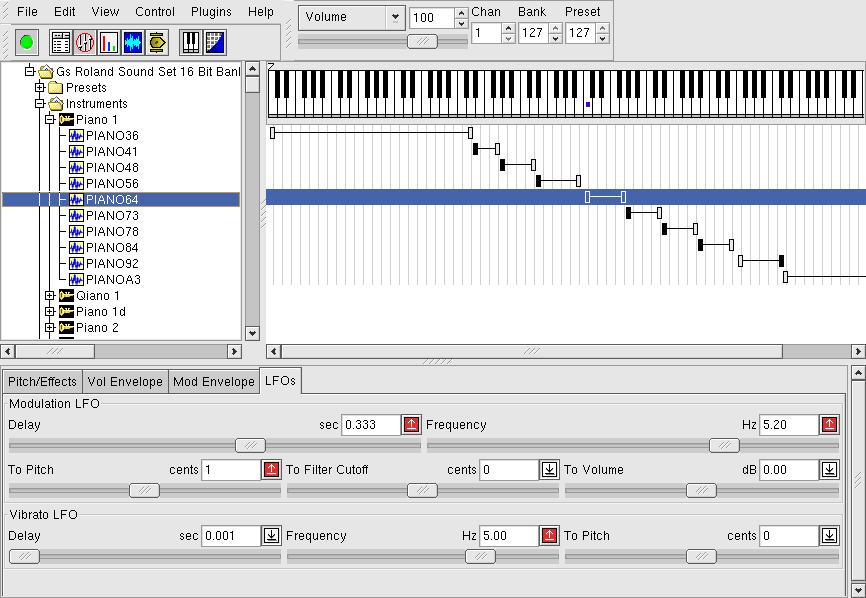Image resolution: width=866 pixels, height=598 pixels.
Task: Toggle the Modulation LFO Delay set button
Action: click(411, 425)
